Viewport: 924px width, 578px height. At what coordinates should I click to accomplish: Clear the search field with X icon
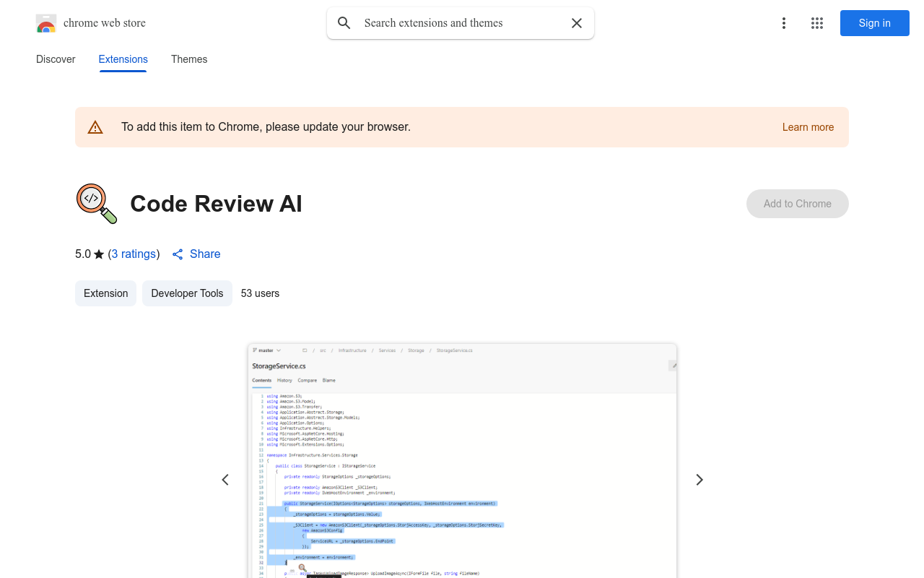[x=577, y=23]
